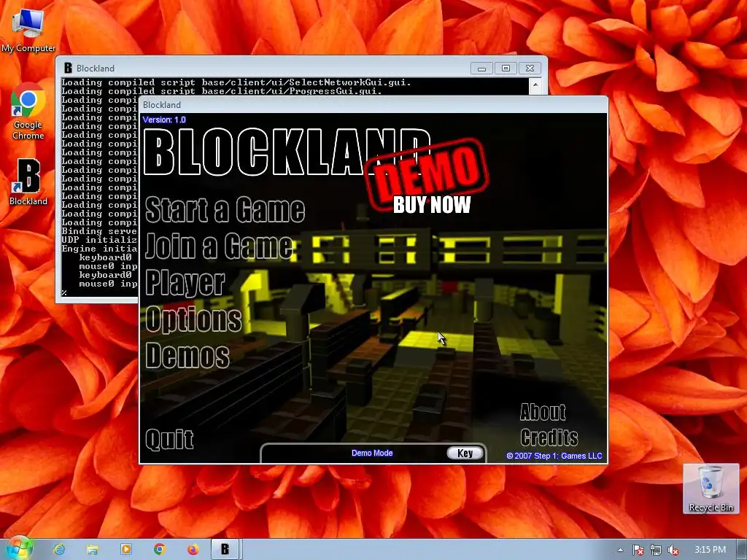747x560 pixels.
Task: Open the Credits page link
Action: click(x=549, y=437)
